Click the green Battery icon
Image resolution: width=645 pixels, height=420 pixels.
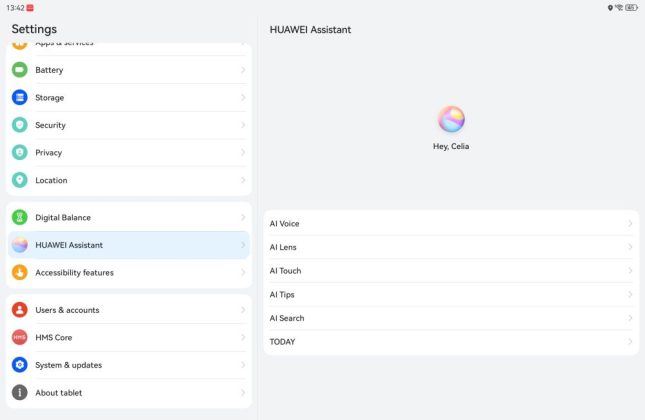coord(19,70)
